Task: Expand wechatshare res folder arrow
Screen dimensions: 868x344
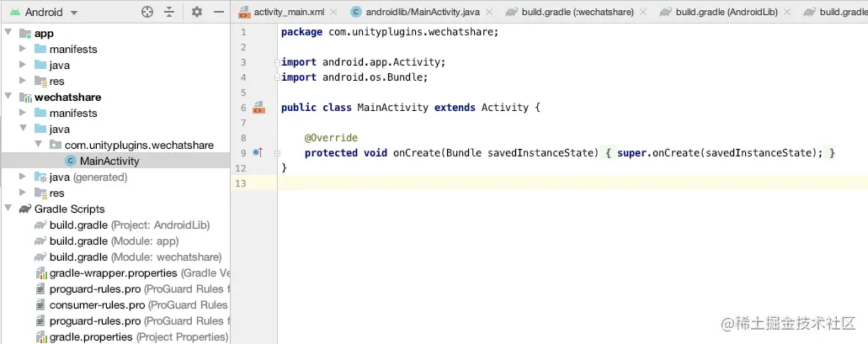Action: (23, 193)
